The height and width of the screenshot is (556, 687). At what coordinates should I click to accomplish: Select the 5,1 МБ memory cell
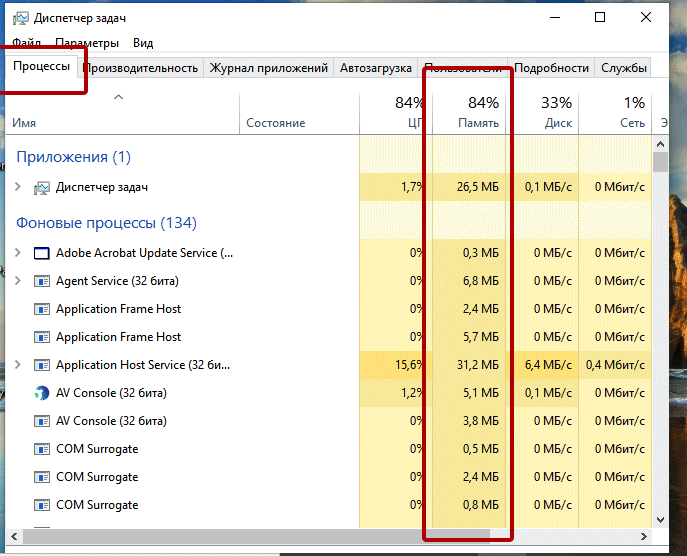pyautogui.click(x=469, y=393)
